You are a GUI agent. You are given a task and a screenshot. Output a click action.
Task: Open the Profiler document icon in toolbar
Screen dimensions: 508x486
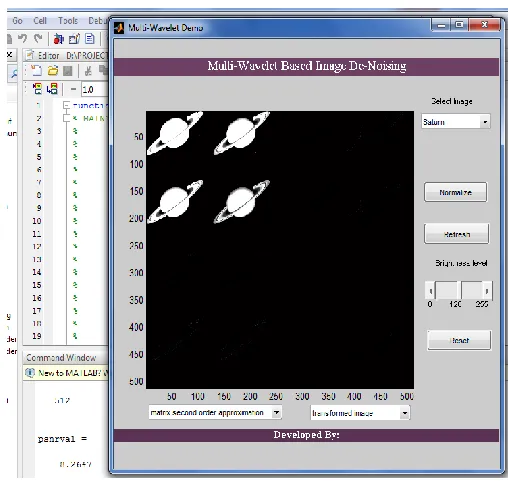[x=90, y=39]
